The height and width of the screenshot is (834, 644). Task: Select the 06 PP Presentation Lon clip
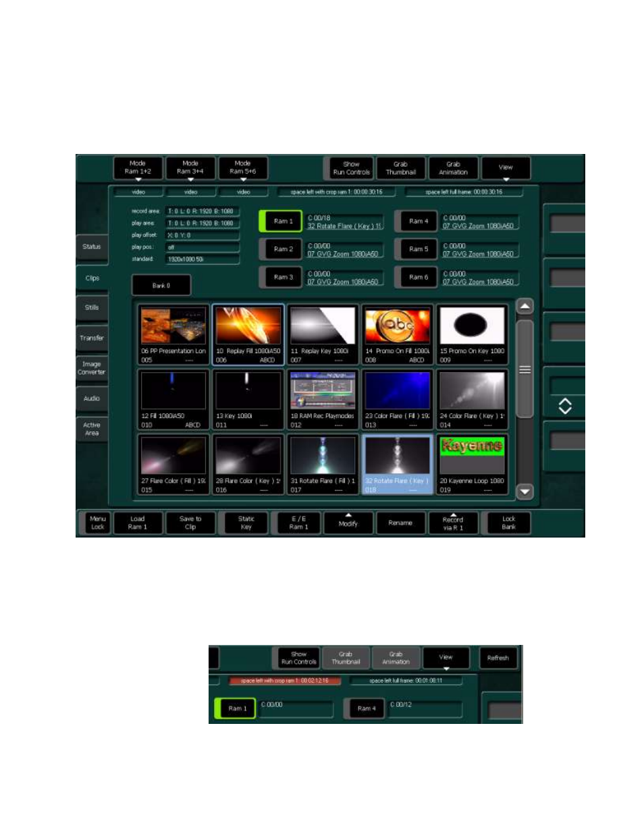point(173,335)
